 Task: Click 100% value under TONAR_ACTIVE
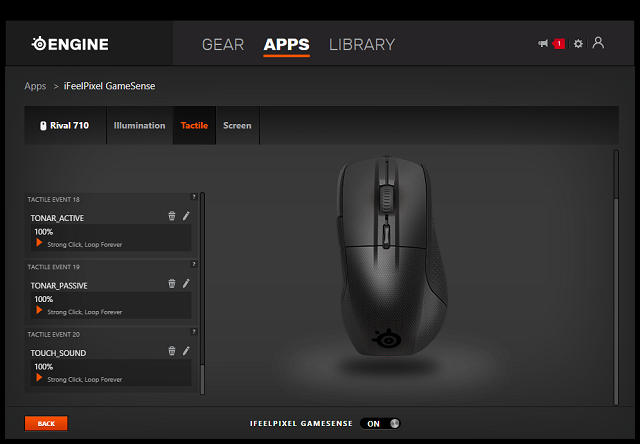(x=44, y=232)
